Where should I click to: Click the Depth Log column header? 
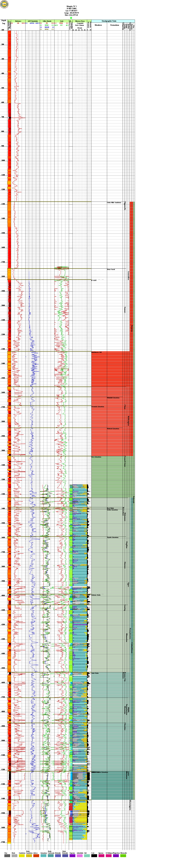[4, 22]
